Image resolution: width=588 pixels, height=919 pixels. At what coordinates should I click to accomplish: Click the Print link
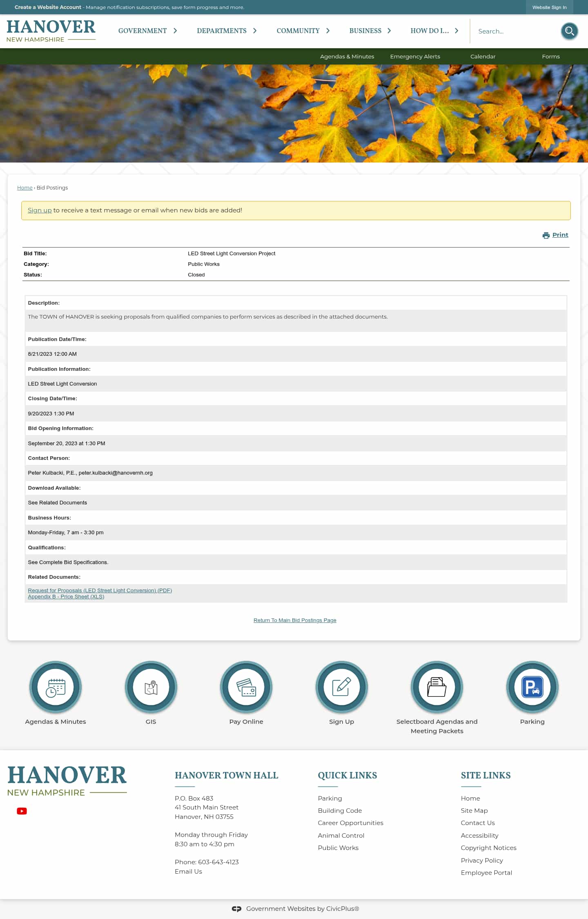(x=560, y=235)
